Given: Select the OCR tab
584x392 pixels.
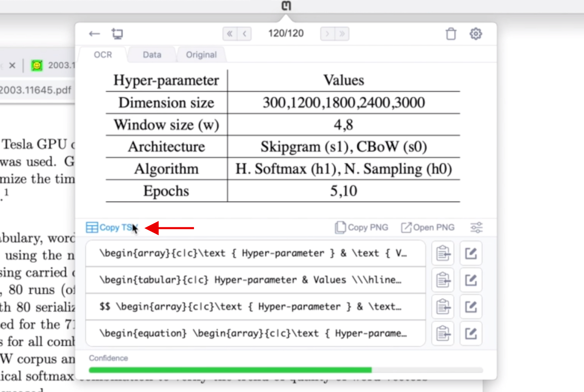Looking at the screenshot, I should click(102, 54).
